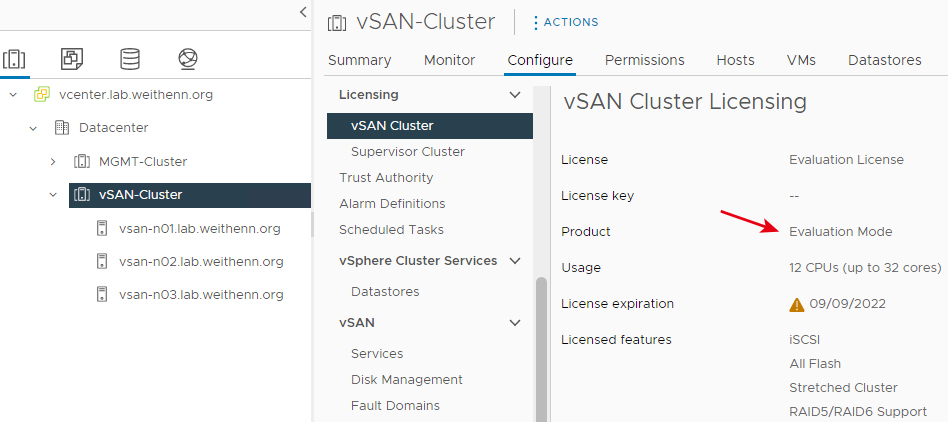Open Networking inventory view icon
Viewport: 948px width, 422px height.
tap(188, 59)
